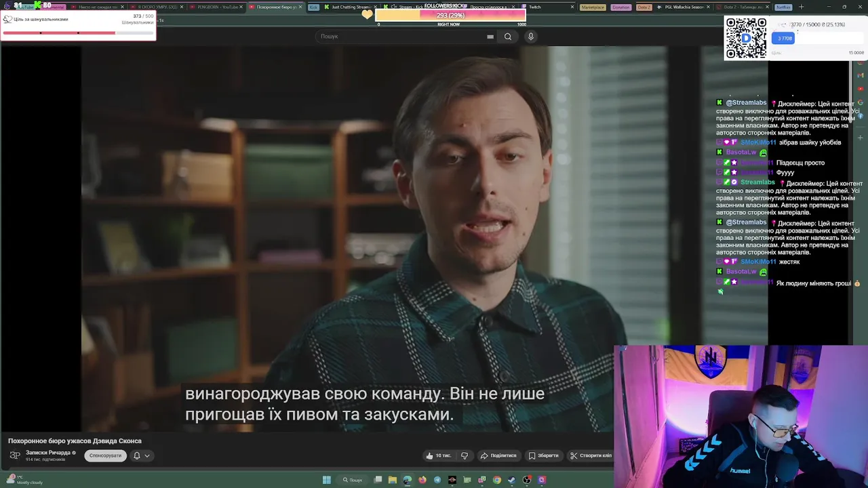Open on-screen keyboard icon in search box

pyautogui.click(x=490, y=37)
